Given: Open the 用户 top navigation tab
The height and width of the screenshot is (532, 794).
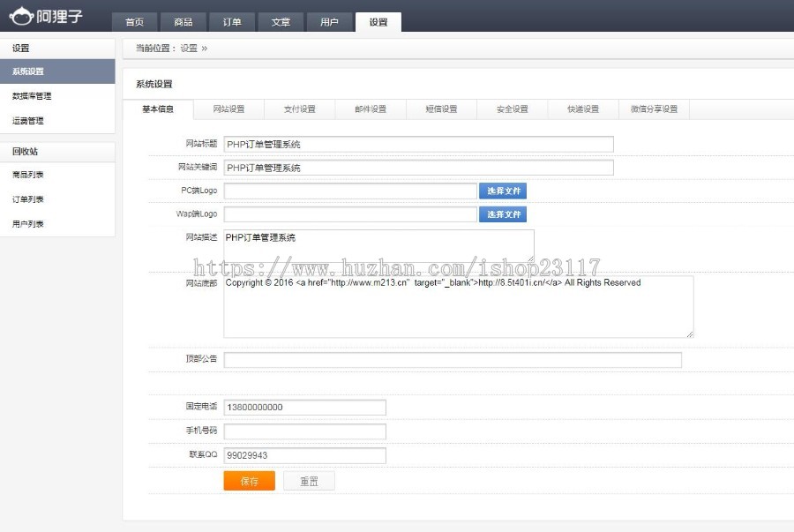Looking at the screenshot, I should tap(329, 22).
